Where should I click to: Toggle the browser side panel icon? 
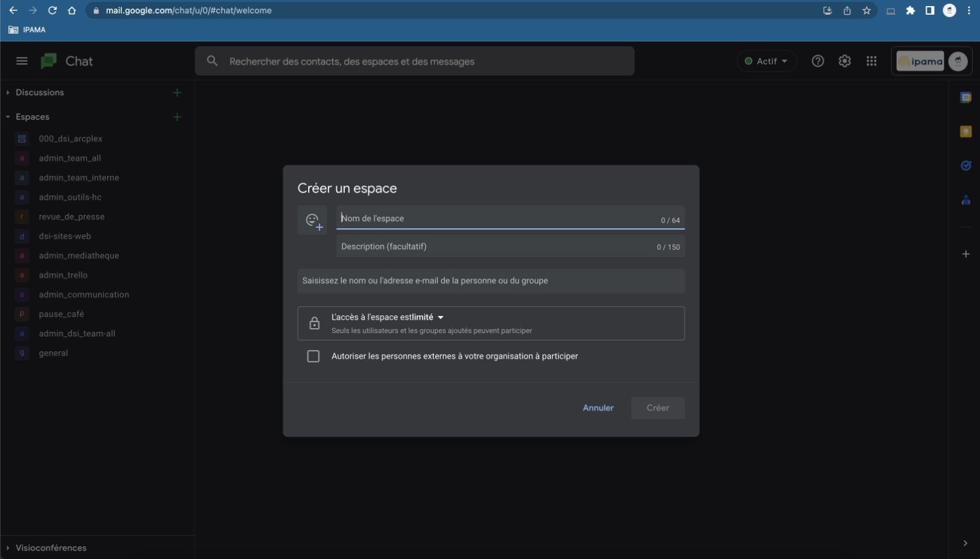pos(930,10)
